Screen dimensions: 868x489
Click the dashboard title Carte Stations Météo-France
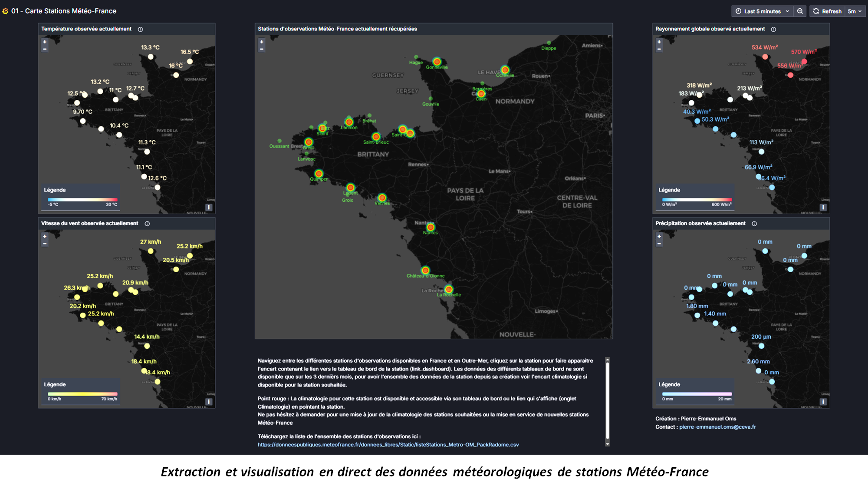point(64,11)
